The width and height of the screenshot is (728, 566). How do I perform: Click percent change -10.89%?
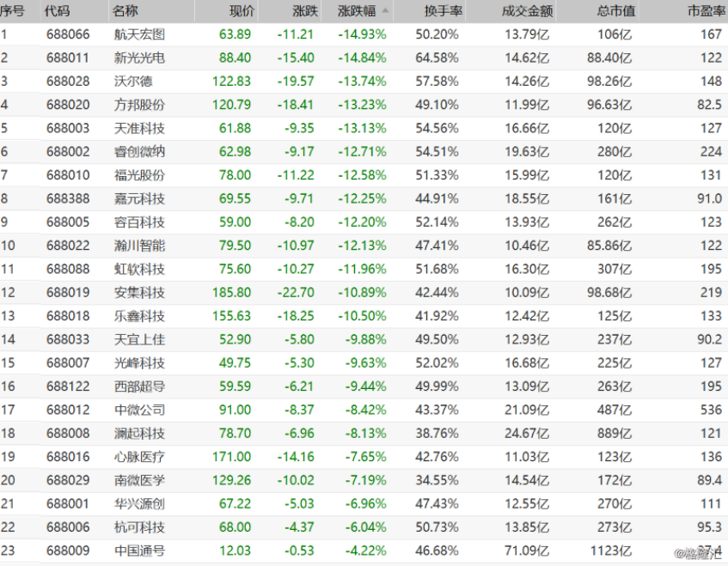click(362, 293)
